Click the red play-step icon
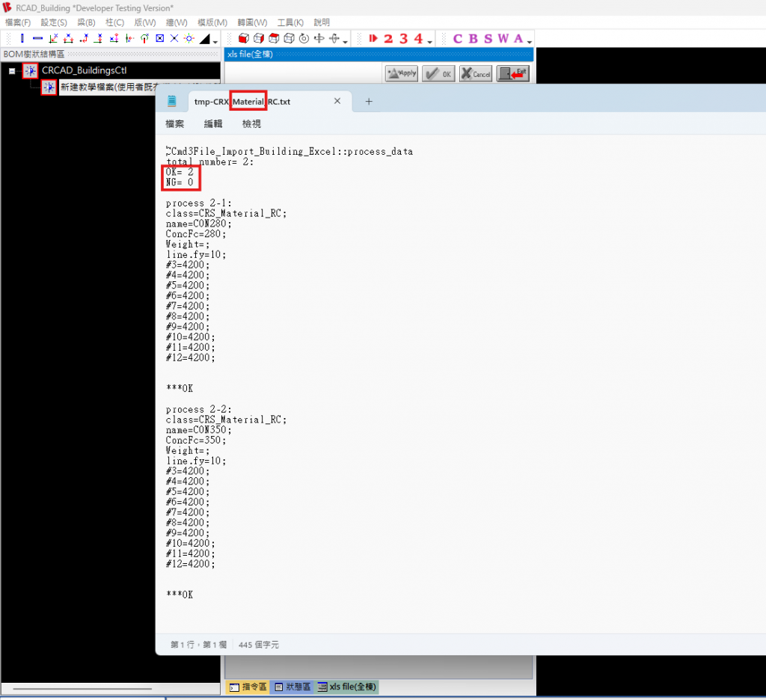The width and height of the screenshot is (766, 700). tap(373, 38)
